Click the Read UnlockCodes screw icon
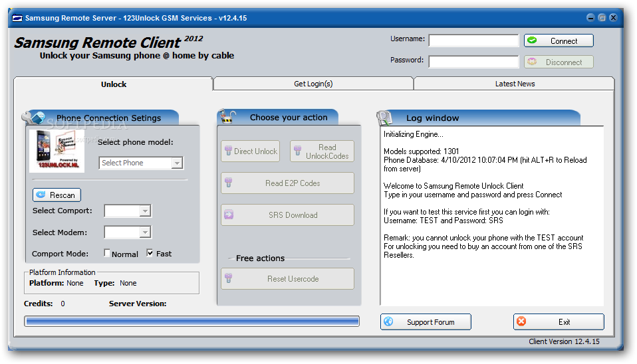The height and width of the screenshot is (364, 637). pyautogui.click(x=297, y=151)
